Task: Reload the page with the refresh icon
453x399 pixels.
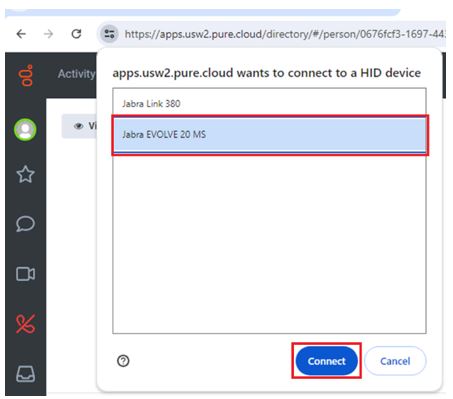Action: click(x=77, y=34)
